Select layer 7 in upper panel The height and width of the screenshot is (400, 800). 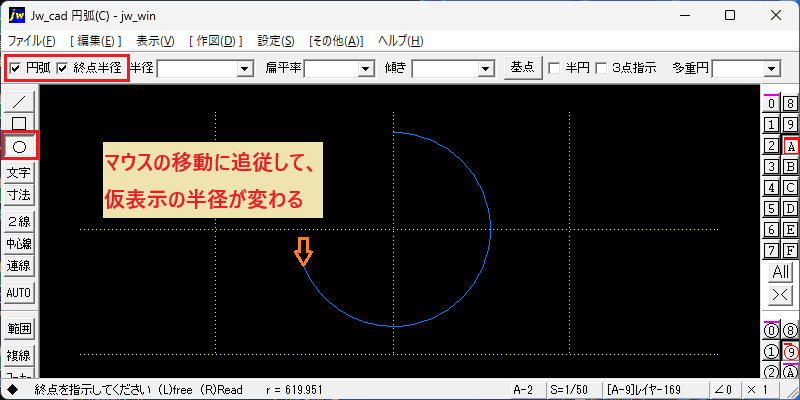(x=771, y=251)
